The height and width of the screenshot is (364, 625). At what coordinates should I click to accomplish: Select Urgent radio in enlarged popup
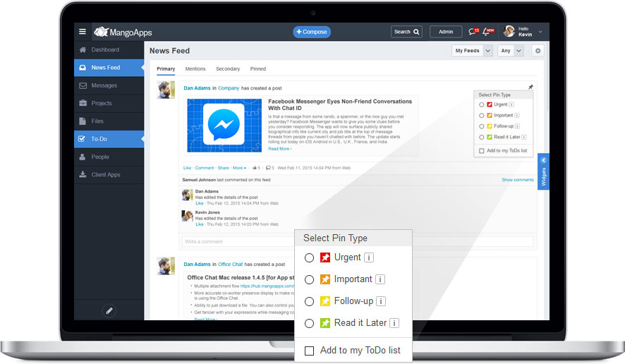point(309,258)
